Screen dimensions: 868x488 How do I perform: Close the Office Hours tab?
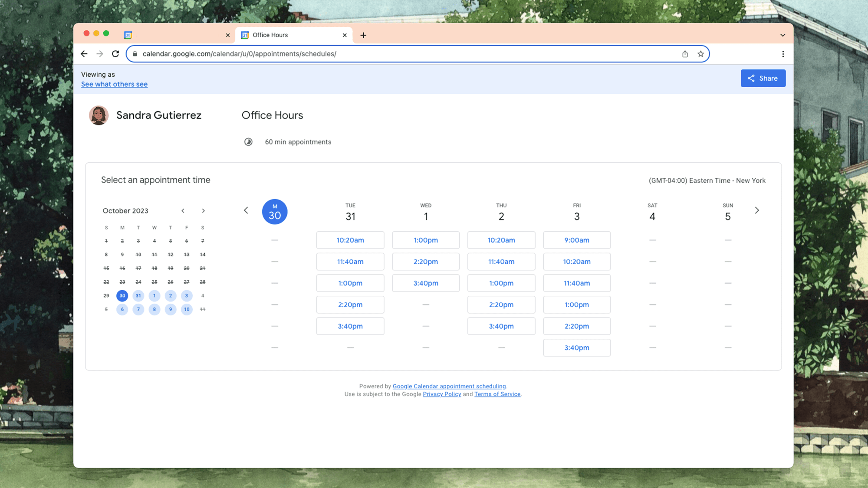pos(345,35)
